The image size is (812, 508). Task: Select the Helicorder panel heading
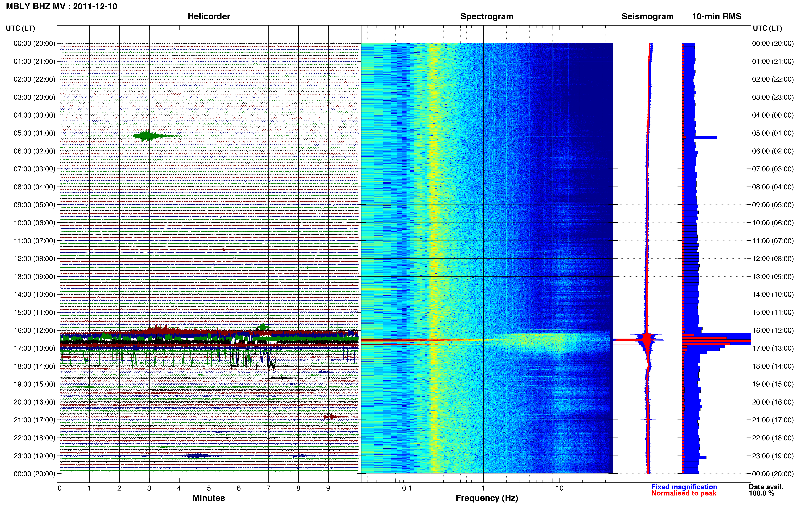coord(209,16)
